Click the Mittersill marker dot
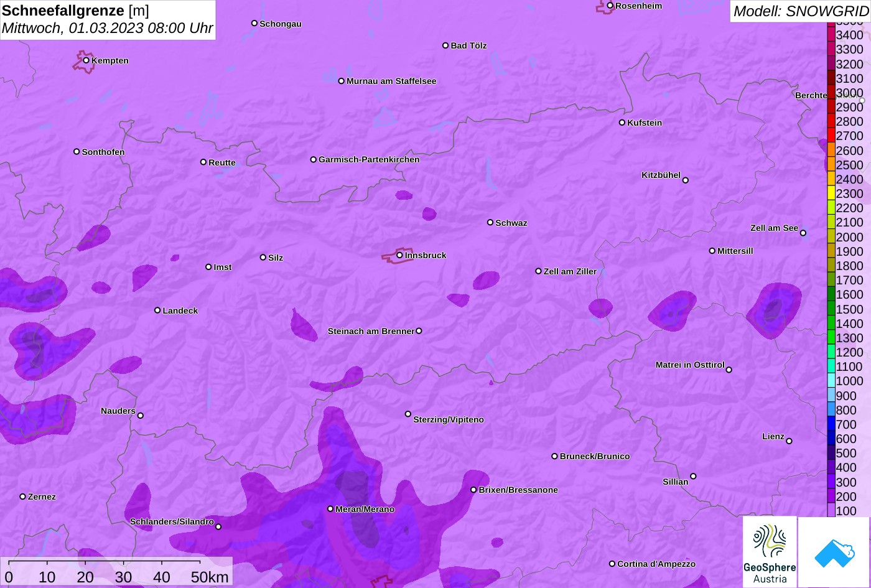Image resolution: width=871 pixels, height=588 pixels. coord(712,251)
